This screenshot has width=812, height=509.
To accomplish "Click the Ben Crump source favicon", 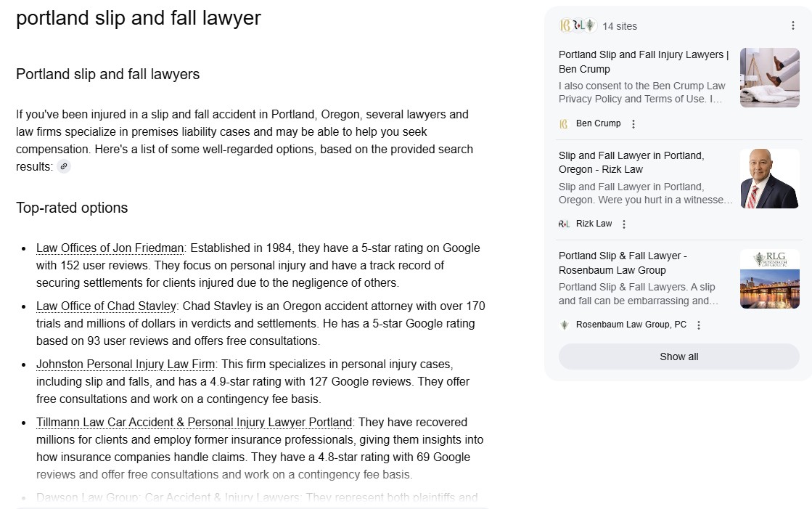I will coord(564,124).
